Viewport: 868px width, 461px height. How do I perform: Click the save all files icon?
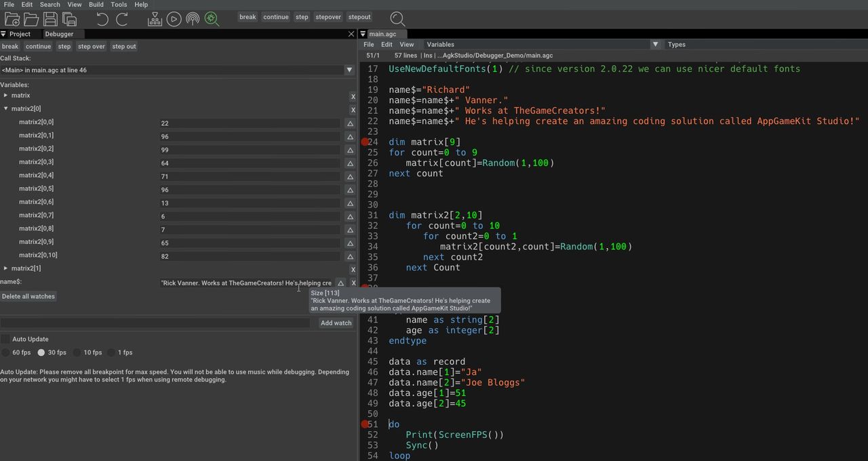click(69, 19)
